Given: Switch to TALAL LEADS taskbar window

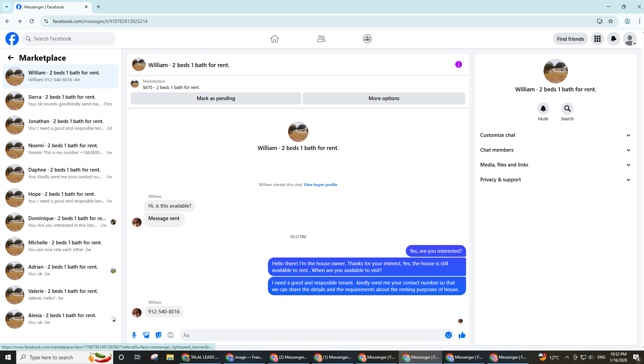Looking at the screenshot, I should coord(200,357).
